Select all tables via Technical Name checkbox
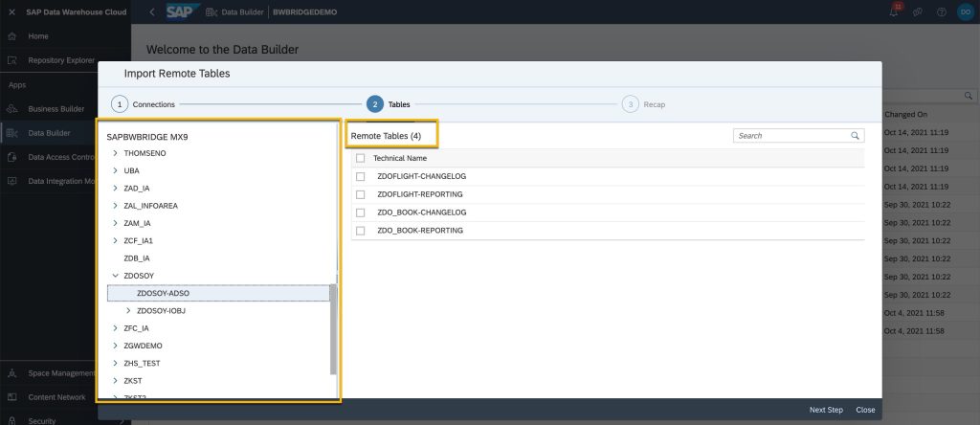 [360, 158]
